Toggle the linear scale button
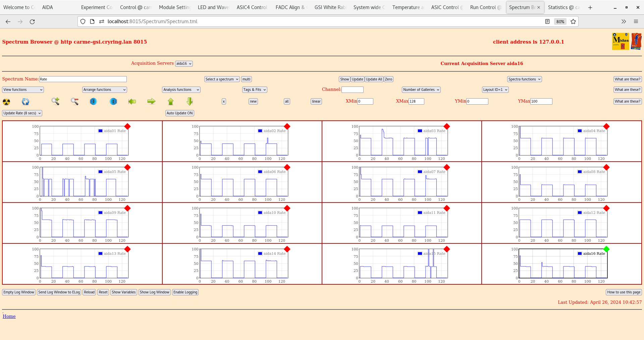Screen dimensions: 644x340 (x=316, y=102)
